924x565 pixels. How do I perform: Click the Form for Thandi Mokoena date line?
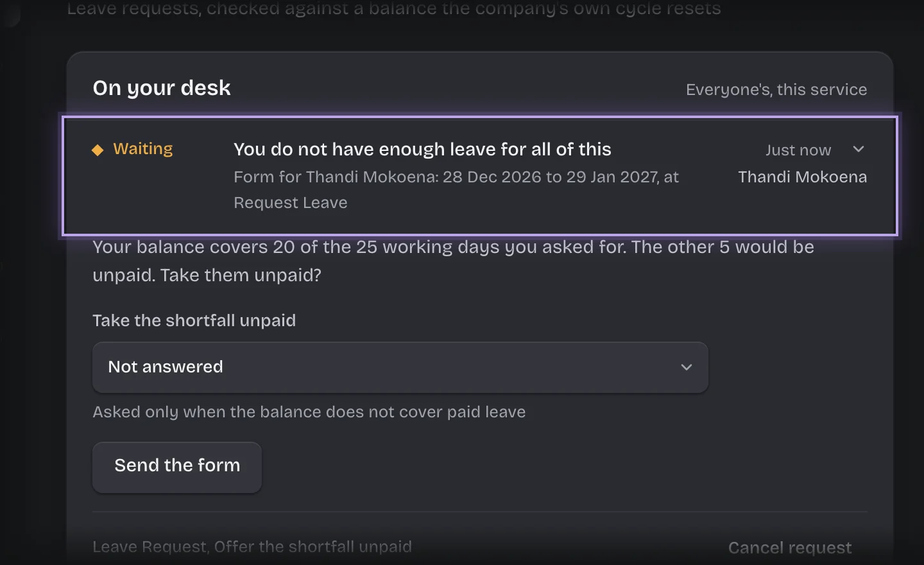[456, 177]
